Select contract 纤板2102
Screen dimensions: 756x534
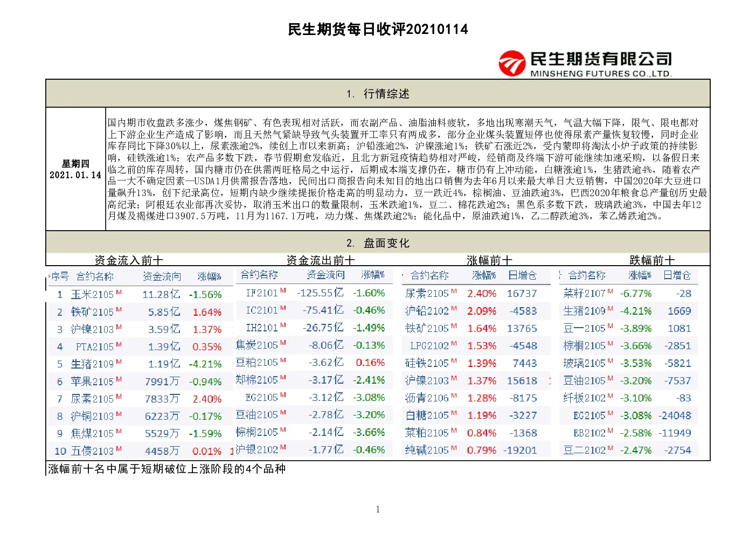click(x=585, y=398)
